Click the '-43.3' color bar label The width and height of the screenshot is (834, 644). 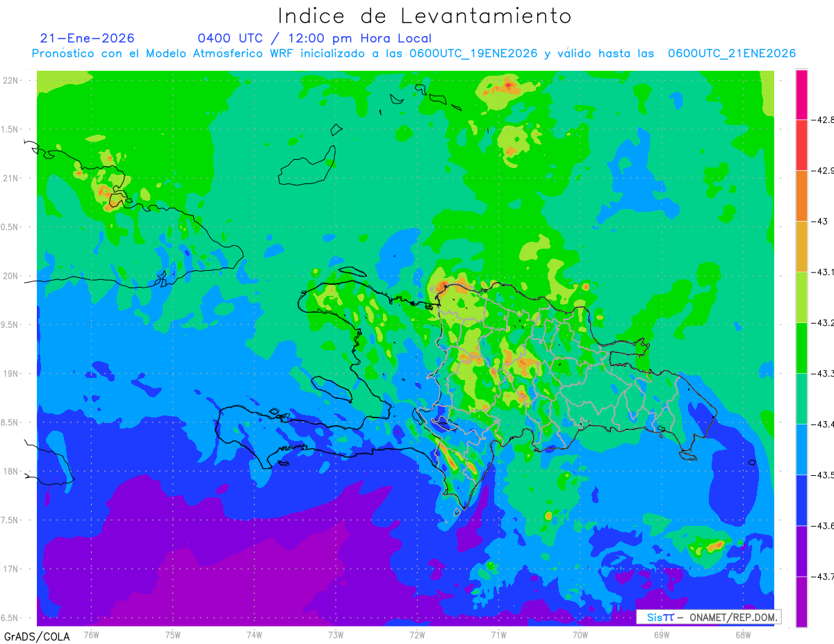tap(824, 373)
